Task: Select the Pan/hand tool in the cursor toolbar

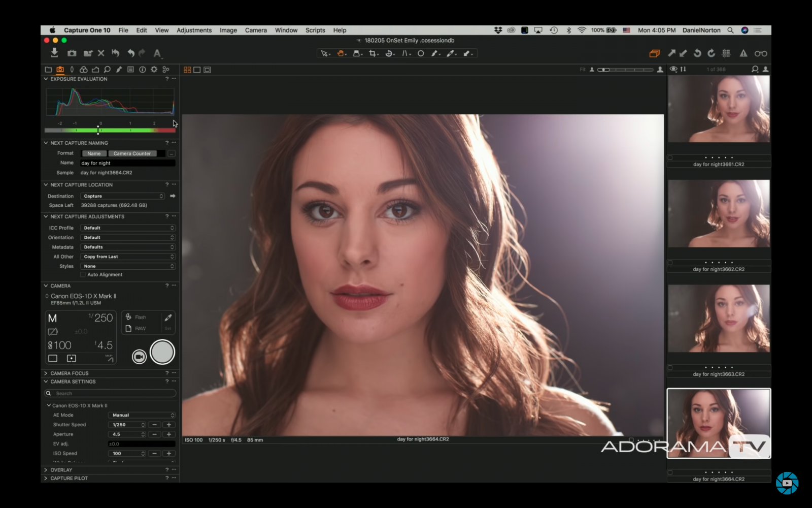Action: click(341, 53)
